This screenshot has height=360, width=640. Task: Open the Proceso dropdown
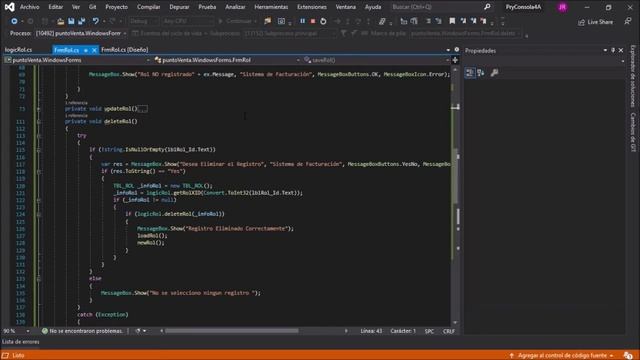click(81, 33)
